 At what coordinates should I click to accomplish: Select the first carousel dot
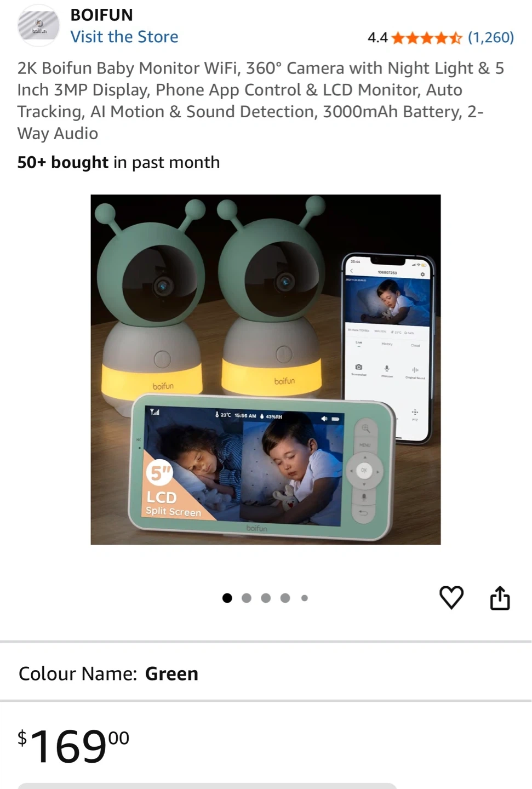(227, 598)
